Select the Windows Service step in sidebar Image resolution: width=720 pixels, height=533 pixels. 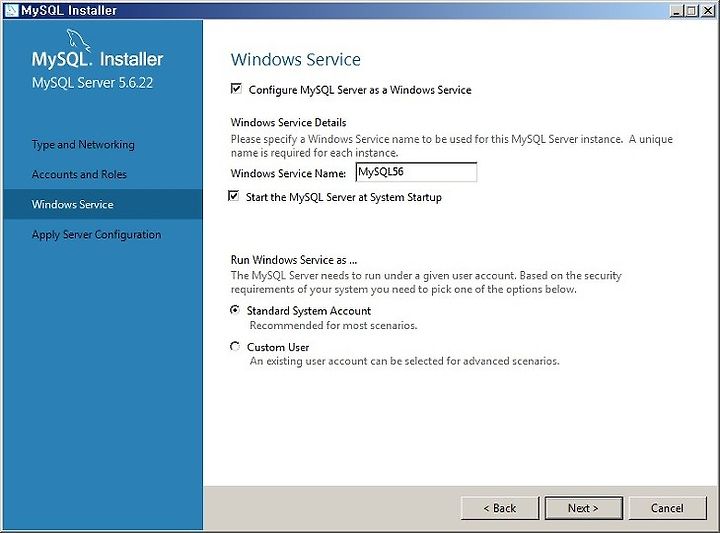click(x=103, y=204)
